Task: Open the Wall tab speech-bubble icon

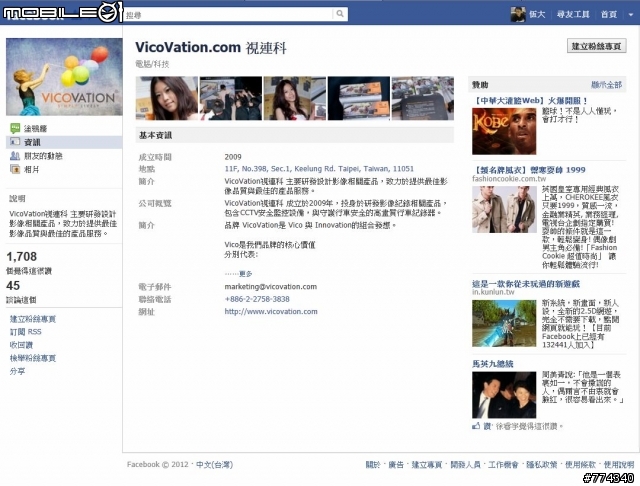Action: (15, 128)
